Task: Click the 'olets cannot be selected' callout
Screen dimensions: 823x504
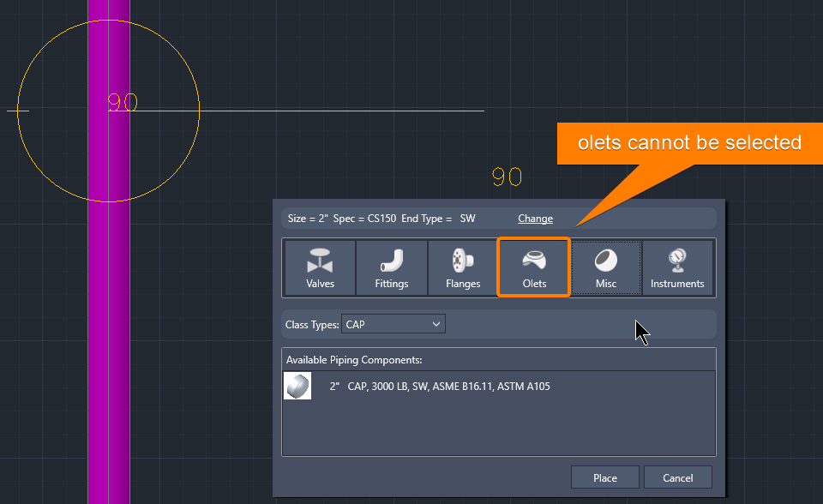Action: pos(689,143)
